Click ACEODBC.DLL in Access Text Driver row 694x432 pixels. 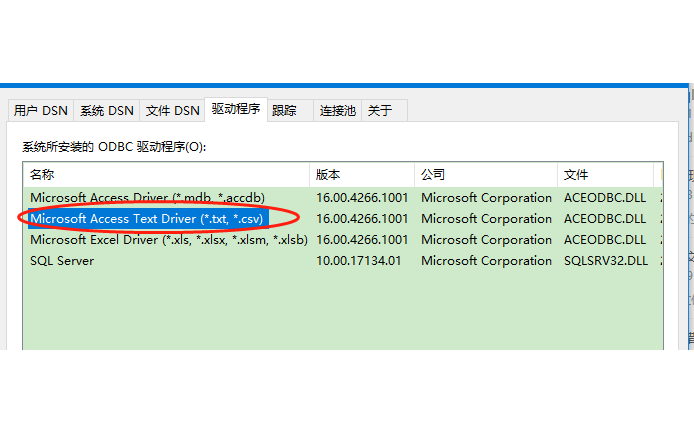(x=605, y=219)
